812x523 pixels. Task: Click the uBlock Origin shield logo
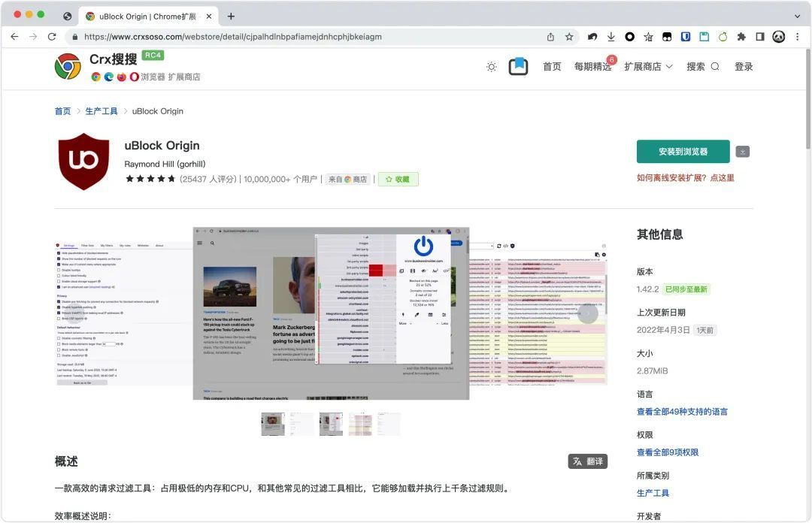83,162
